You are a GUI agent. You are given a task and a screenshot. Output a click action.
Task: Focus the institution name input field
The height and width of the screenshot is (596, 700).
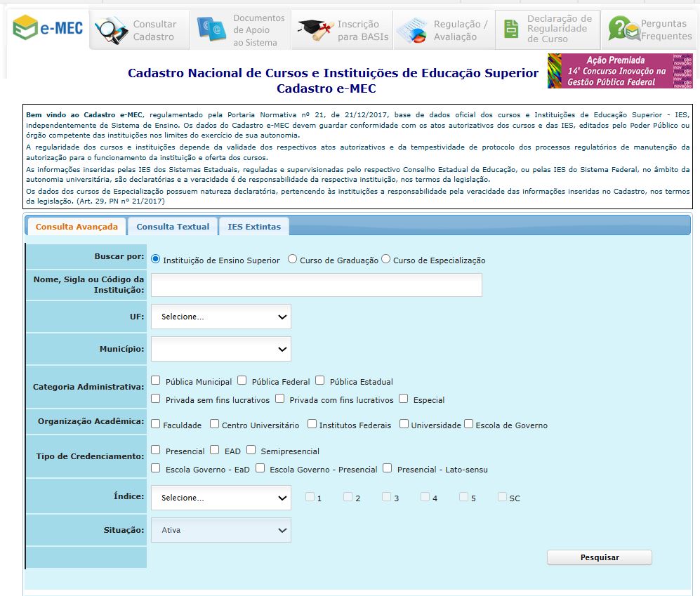pyautogui.click(x=317, y=285)
